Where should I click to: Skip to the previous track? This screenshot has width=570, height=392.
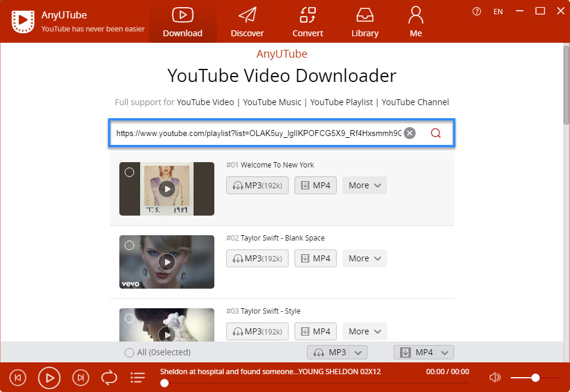pos(17,378)
